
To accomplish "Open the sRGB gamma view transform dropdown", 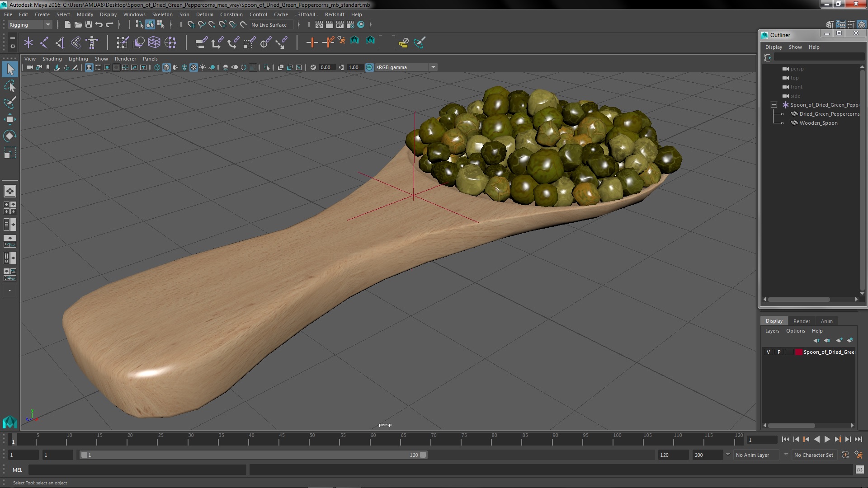I will coord(406,67).
